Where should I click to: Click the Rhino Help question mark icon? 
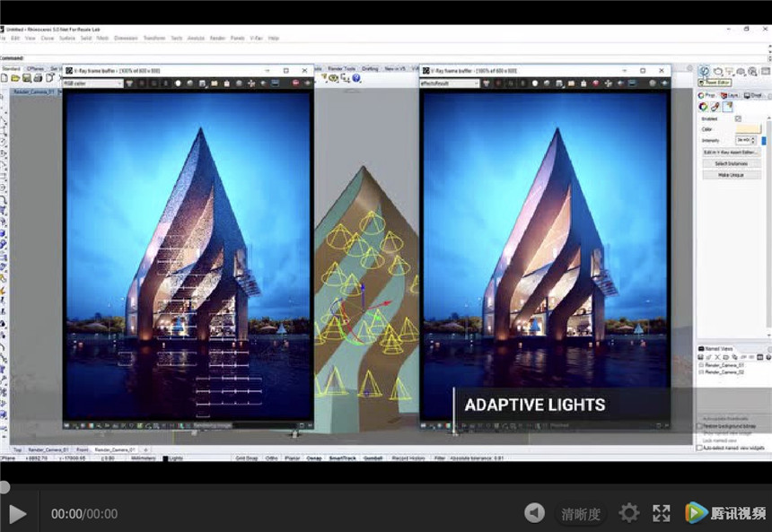[x=356, y=79]
